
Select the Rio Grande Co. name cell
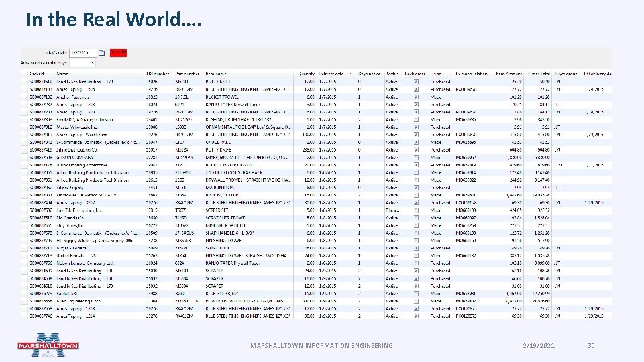[x=70, y=218]
